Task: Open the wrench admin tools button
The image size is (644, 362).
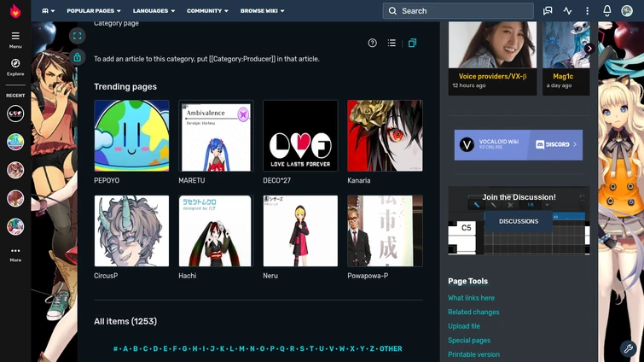Action: click(629, 349)
